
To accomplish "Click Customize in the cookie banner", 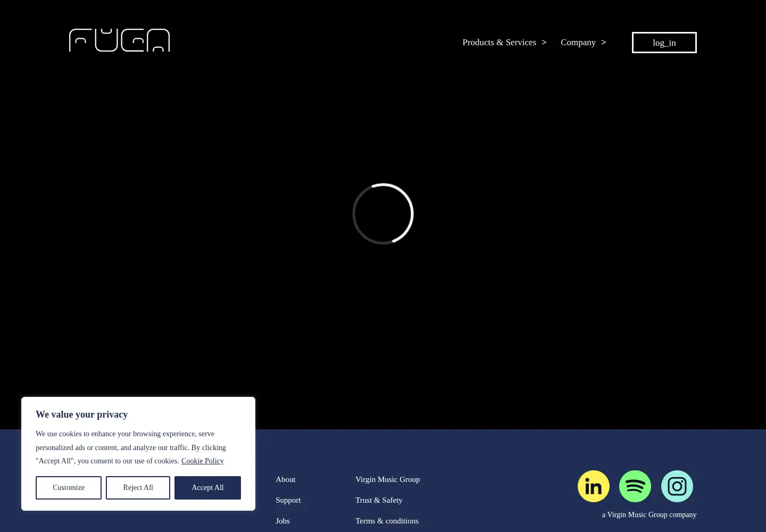I will click(69, 488).
